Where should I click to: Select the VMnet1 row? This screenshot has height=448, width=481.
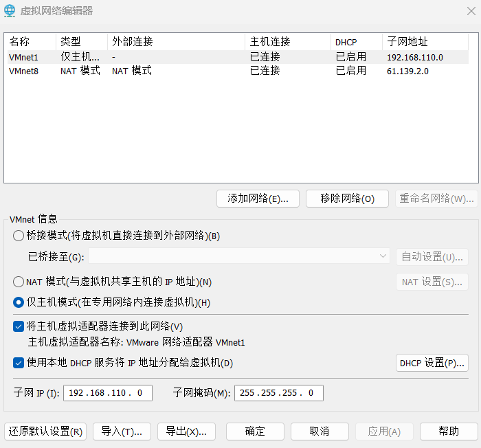pyautogui.click(x=238, y=57)
